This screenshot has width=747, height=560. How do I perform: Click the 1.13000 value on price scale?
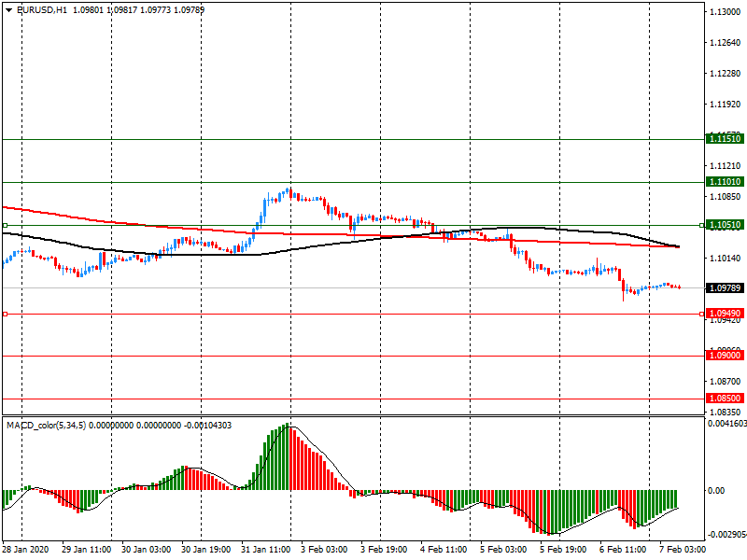click(x=725, y=12)
